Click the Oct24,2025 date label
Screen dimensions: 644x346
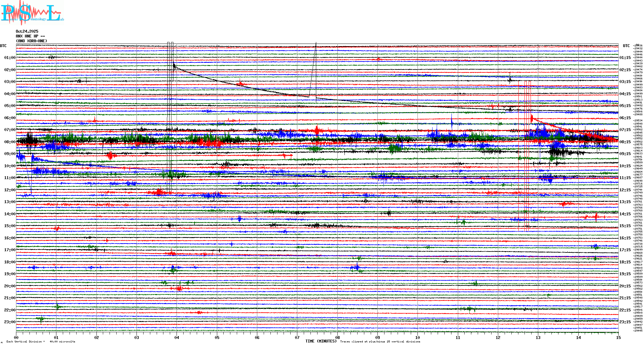pyautogui.click(x=27, y=31)
